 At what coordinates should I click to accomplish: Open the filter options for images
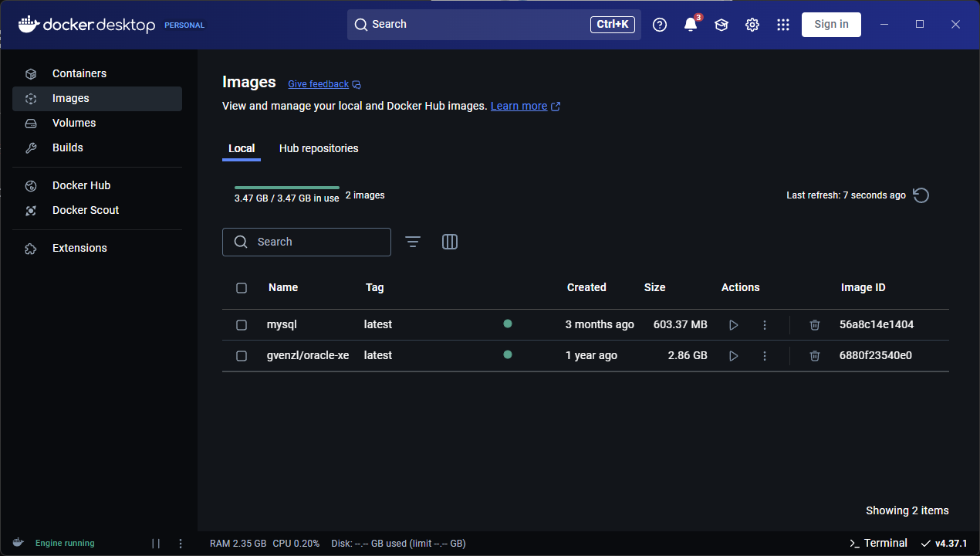pos(413,242)
